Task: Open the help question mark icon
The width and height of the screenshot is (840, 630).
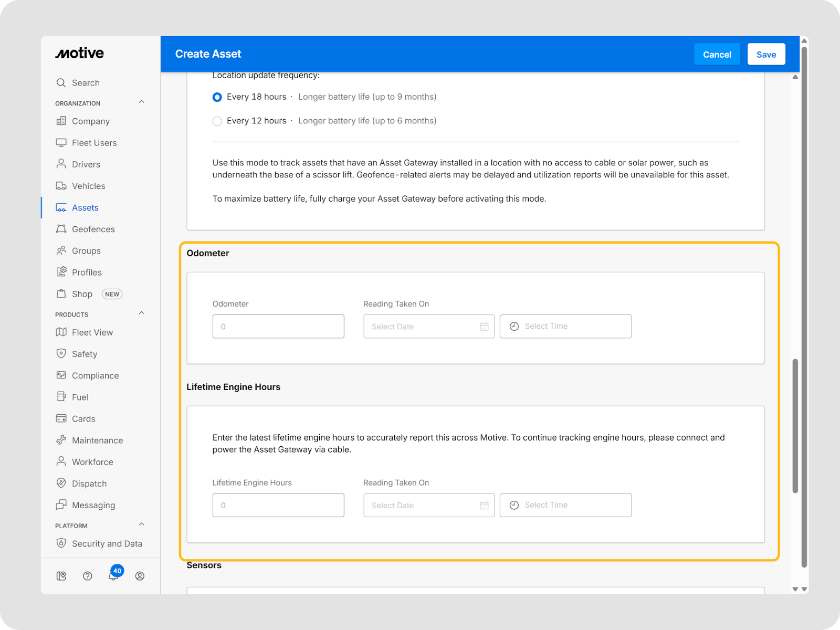Action: point(88,576)
